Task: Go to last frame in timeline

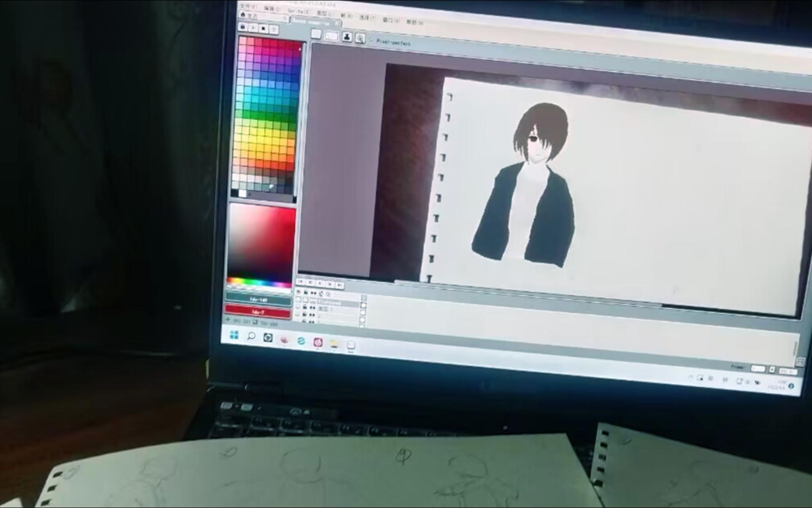Action: pyautogui.click(x=340, y=285)
